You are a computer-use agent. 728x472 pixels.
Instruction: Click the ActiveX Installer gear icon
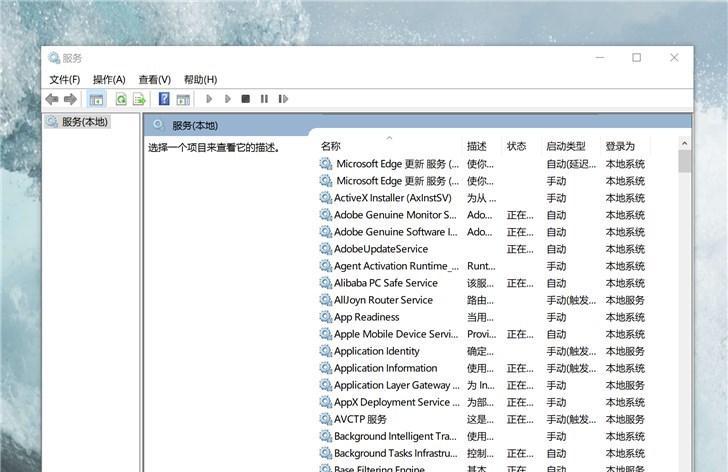coord(325,198)
